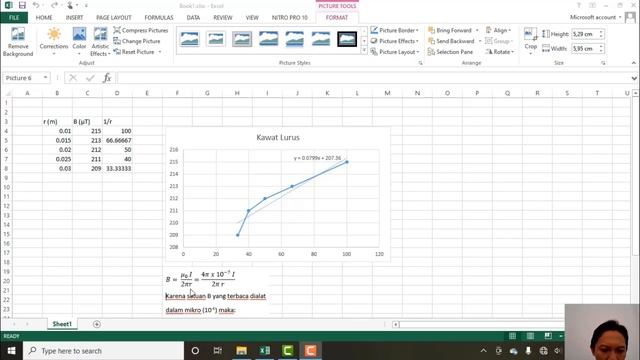The height and width of the screenshot is (360, 640).
Task: Click the green Camtasia taskbar icon
Action: pyautogui.click(x=287, y=351)
